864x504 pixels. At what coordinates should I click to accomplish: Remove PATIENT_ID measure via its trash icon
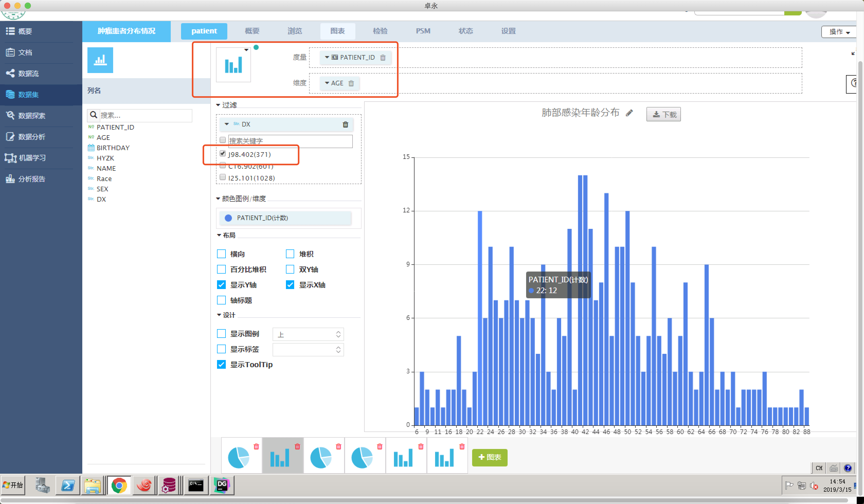383,58
